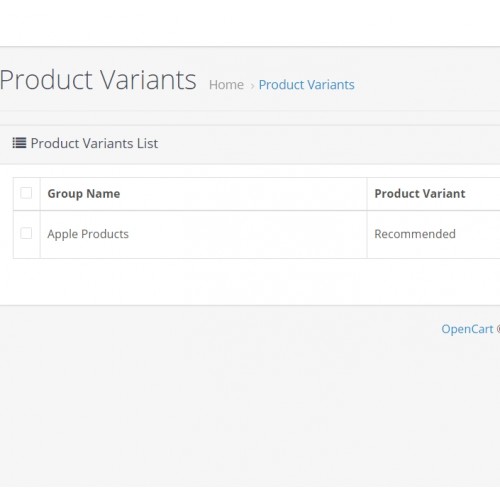Click the blank panel body beneath the table
Screen dimensions: 500x500
tap(250, 282)
